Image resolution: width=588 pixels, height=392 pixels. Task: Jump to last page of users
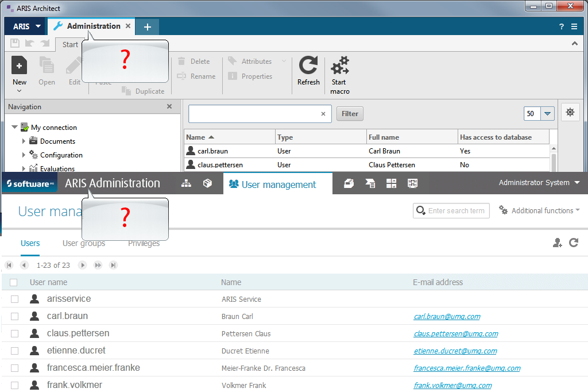[x=113, y=265]
